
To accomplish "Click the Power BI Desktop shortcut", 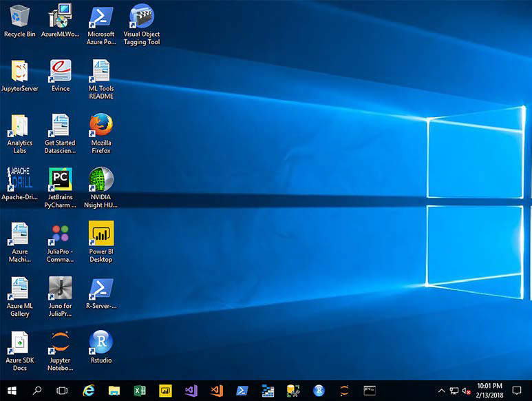I will point(101,234).
